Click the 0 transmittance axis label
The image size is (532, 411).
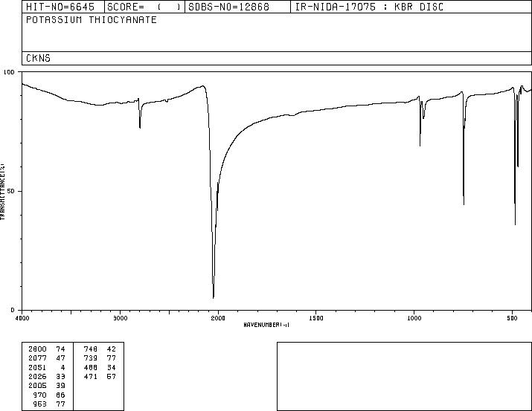[x=13, y=310]
